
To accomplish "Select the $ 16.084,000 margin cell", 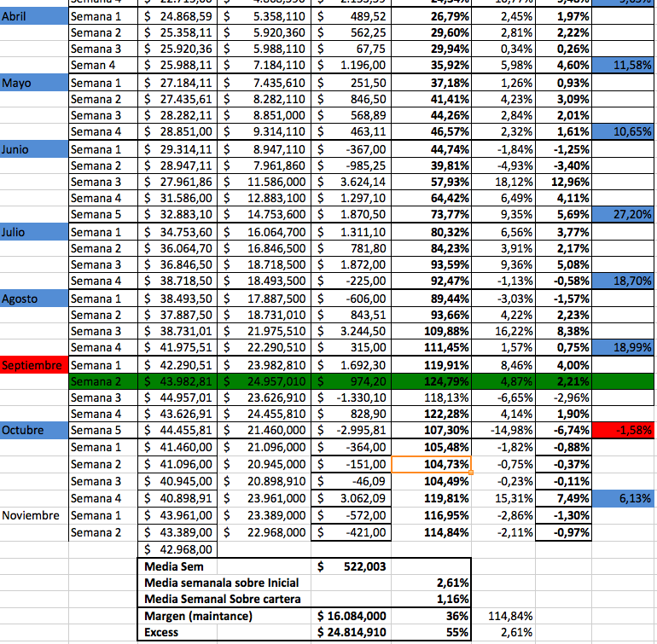I will tap(352, 616).
